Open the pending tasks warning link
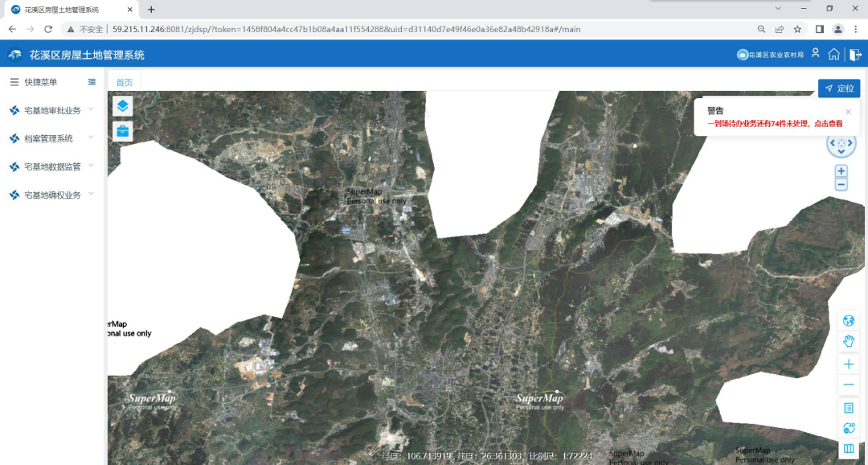Viewport: 868px width, 465px height. [775, 124]
